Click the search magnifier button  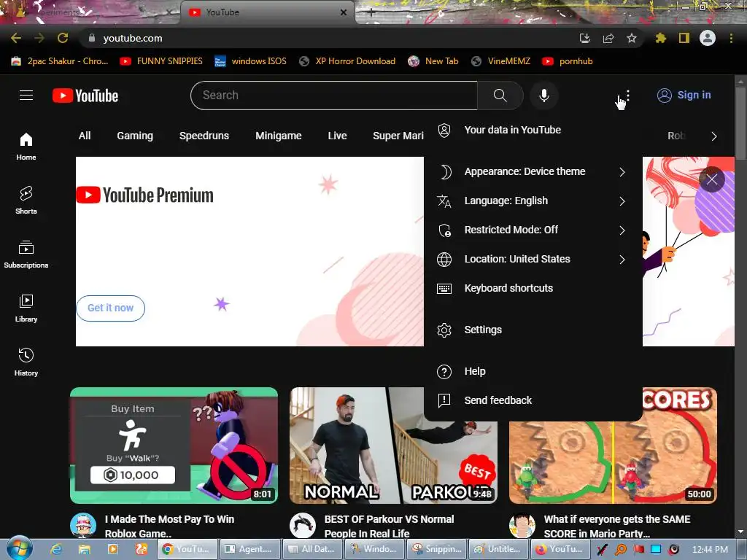tap(500, 96)
